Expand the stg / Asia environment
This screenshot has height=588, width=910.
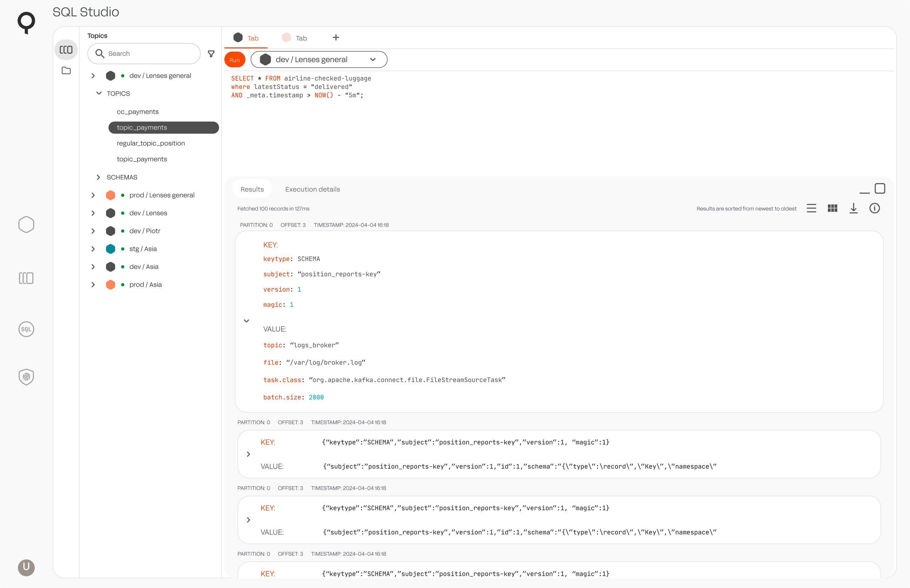click(93, 249)
